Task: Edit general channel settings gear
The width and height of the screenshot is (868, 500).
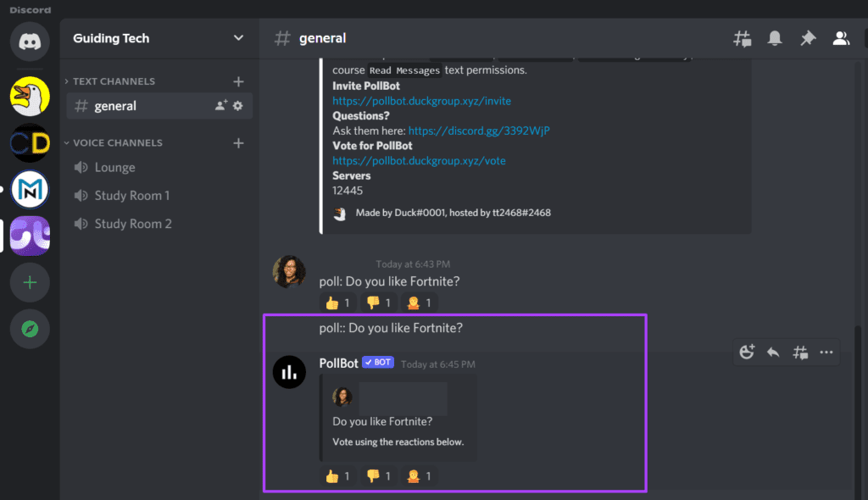Action: (238, 105)
